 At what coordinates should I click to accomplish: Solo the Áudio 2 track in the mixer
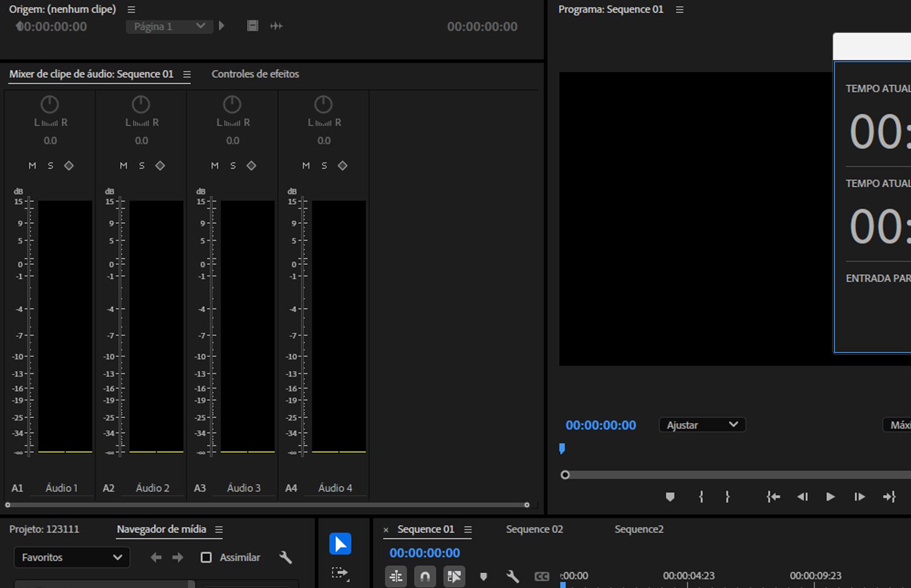pos(141,166)
